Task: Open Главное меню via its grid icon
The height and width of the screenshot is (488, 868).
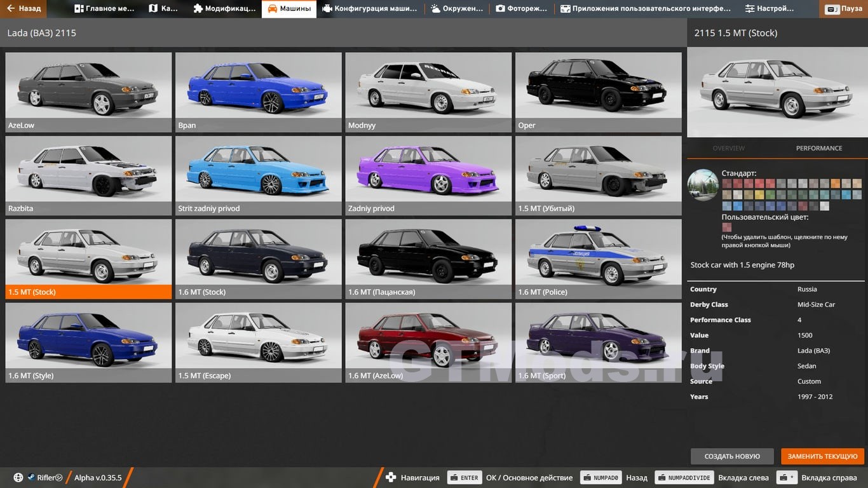Action: pyautogui.click(x=79, y=9)
